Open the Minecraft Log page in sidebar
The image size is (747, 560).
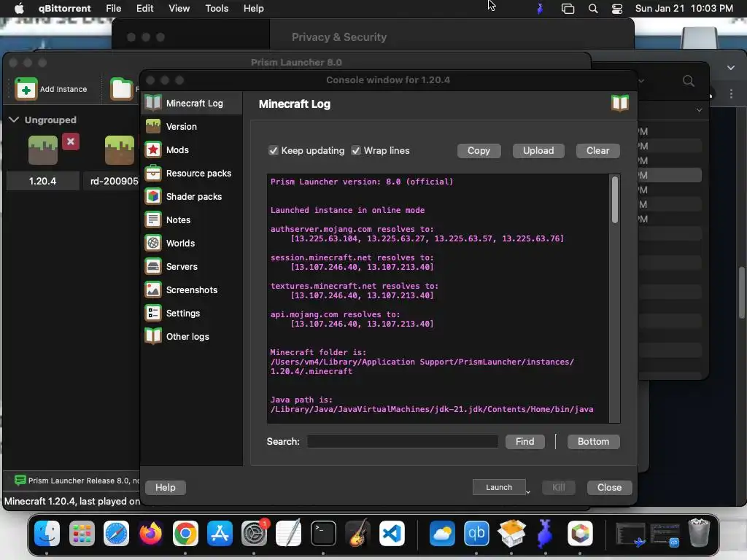(x=192, y=103)
